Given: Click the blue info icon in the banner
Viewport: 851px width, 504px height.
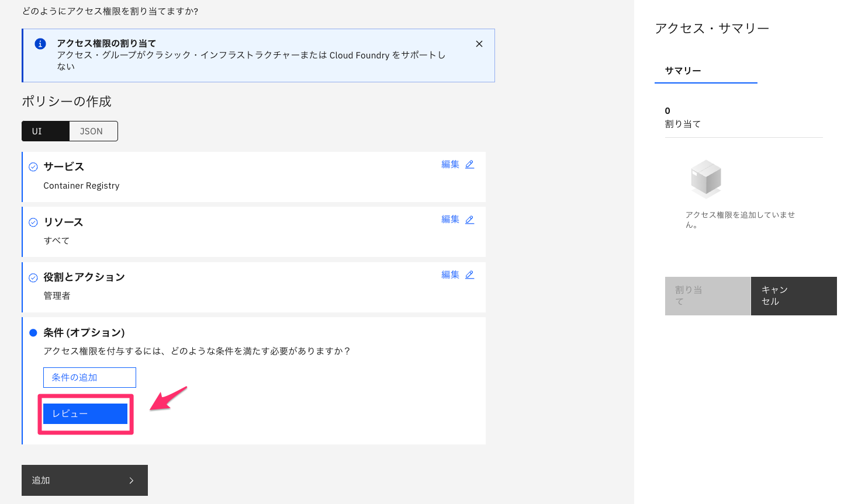Looking at the screenshot, I should click(x=39, y=43).
